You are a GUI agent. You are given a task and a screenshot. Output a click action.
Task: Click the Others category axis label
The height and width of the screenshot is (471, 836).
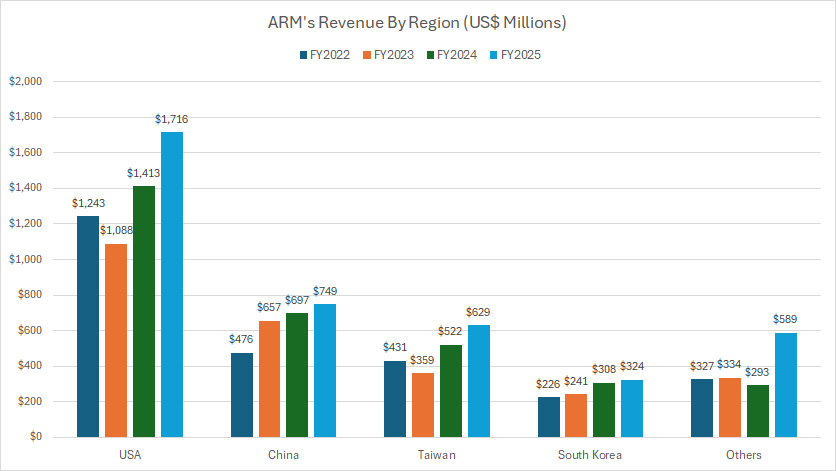744,455
